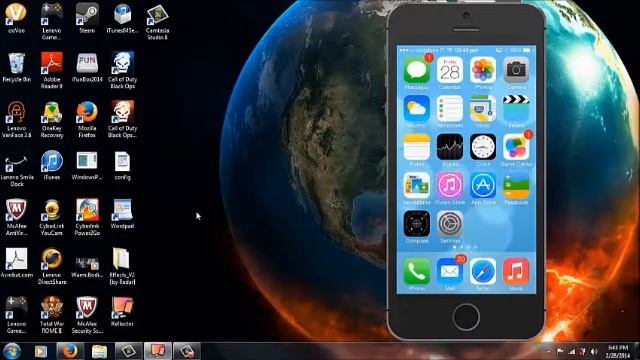Open the Reminders app on the iPhone
This screenshot has width=640, height=360.
click(450, 109)
